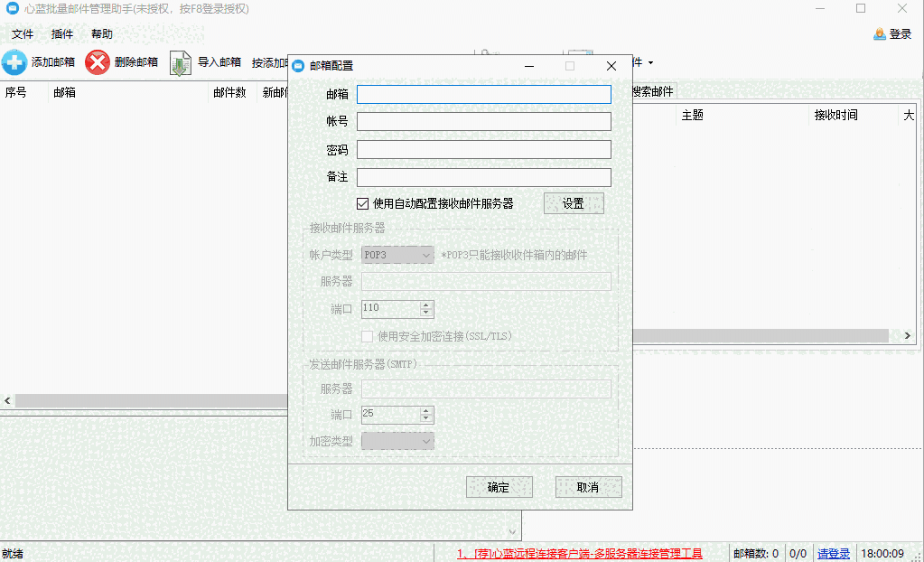Click the red 删除邮箱 cross icon
The height and width of the screenshot is (562, 924).
(x=98, y=62)
